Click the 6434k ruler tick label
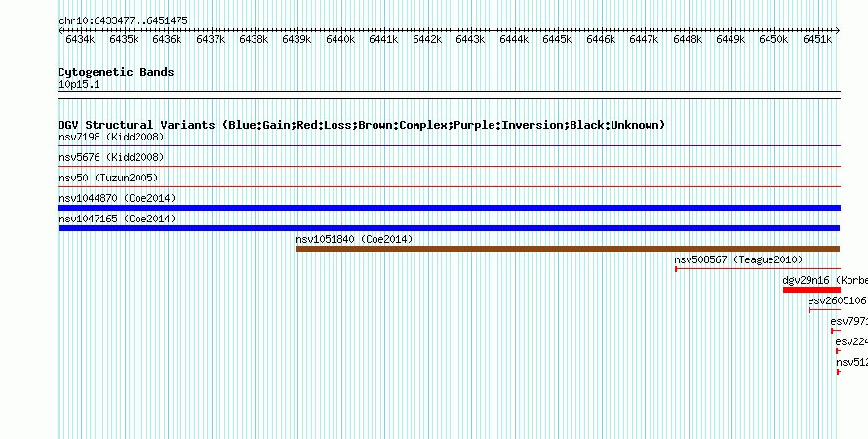Image resolution: width=868 pixels, height=439 pixels. click(80, 39)
